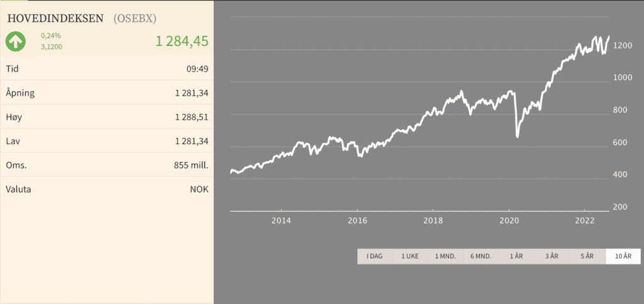
Task: Choose the 3 ÅR chart range
Action: (x=552, y=256)
